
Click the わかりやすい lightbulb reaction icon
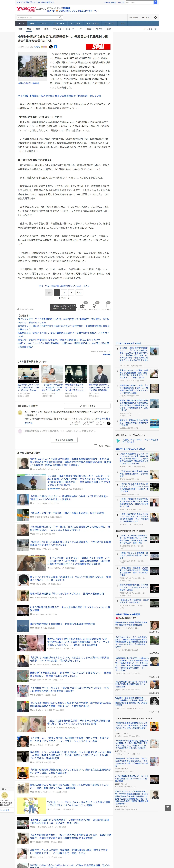[94, 306]
